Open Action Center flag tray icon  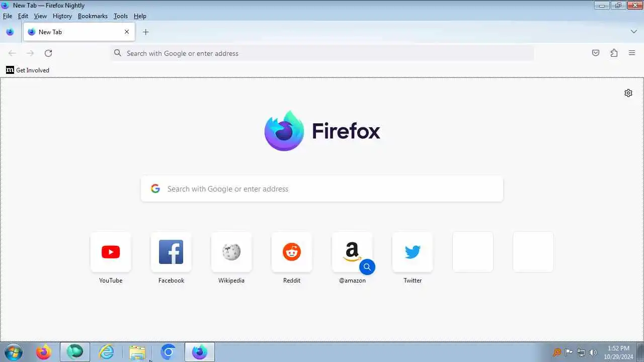point(569,352)
